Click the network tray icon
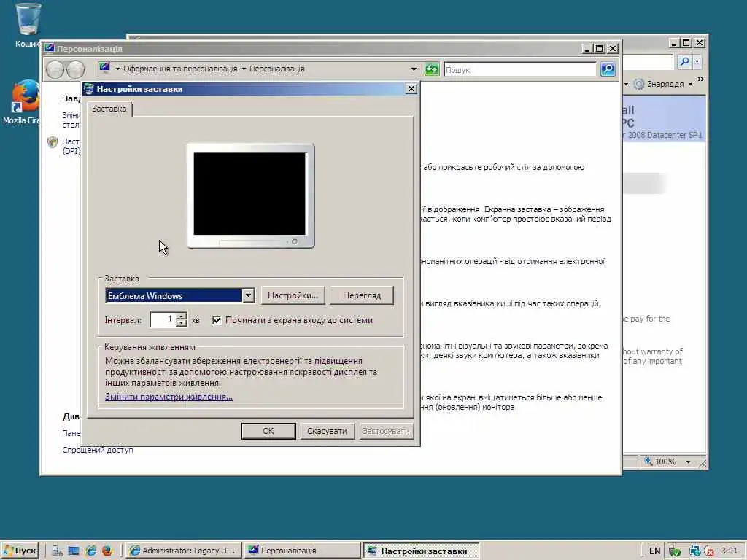 coord(695,551)
